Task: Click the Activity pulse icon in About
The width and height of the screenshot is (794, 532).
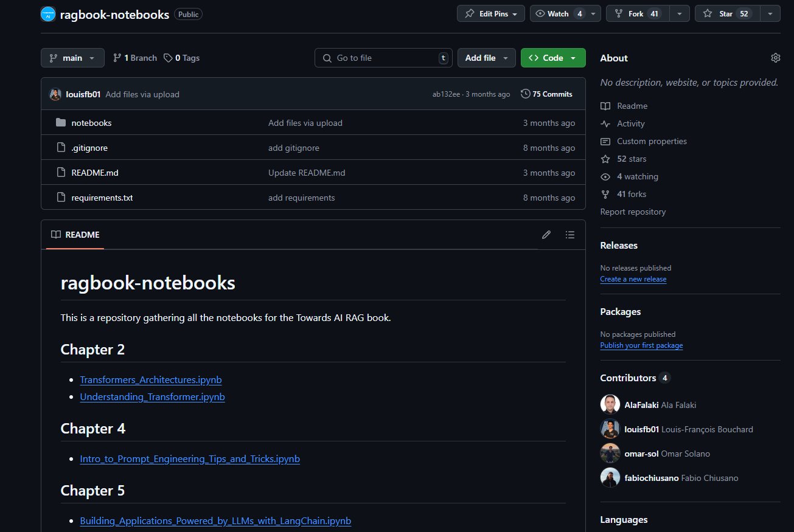Action: point(605,123)
